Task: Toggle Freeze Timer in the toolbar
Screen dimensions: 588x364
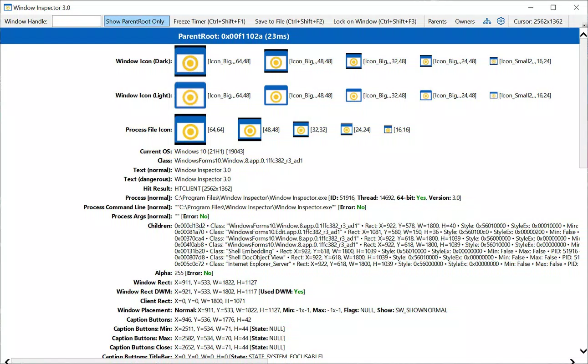Action: [x=210, y=21]
